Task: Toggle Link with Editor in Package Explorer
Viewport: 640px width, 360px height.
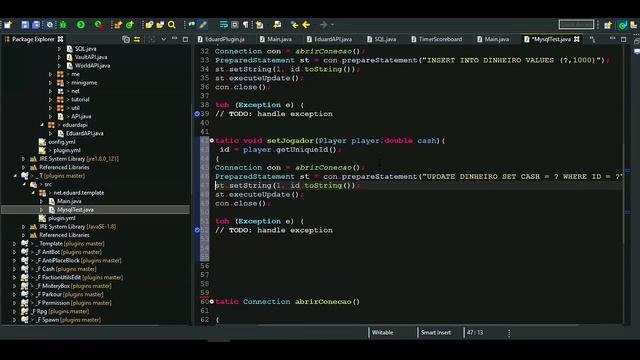Action: pos(137,39)
